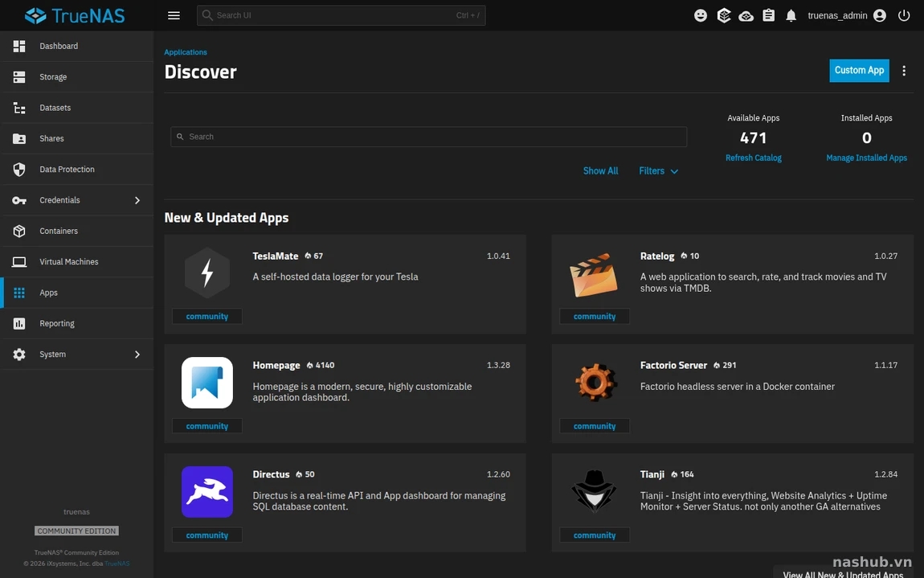The image size is (924, 578).
Task: Click the Search UI field
Action: [x=341, y=15]
